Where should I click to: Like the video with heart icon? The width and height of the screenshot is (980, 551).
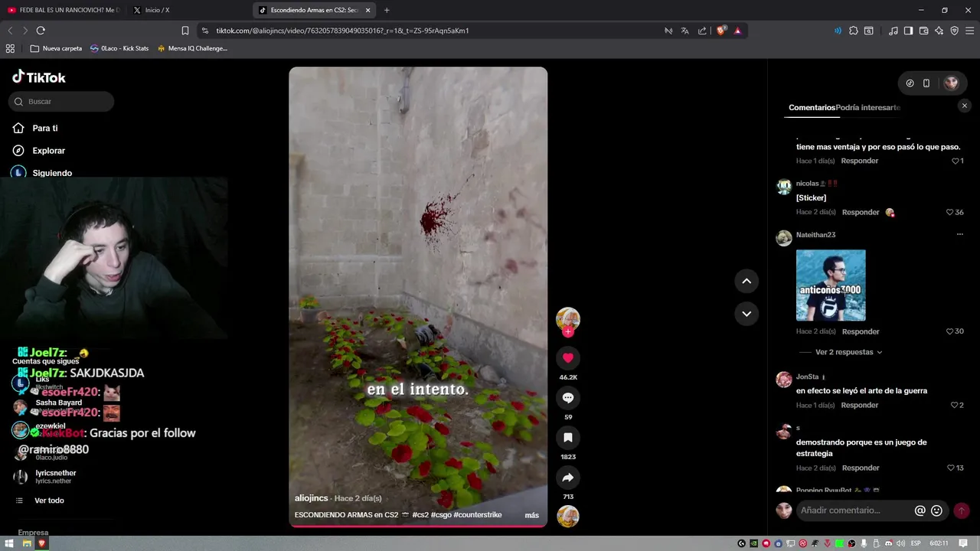[x=568, y=358]
